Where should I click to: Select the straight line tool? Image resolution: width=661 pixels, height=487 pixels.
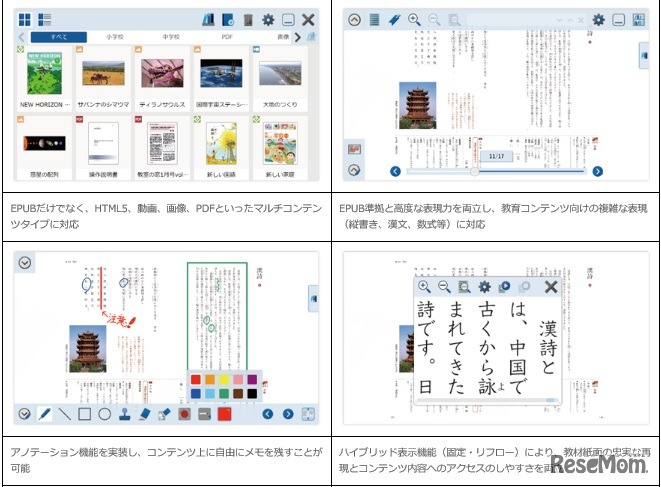pos(64,414)
